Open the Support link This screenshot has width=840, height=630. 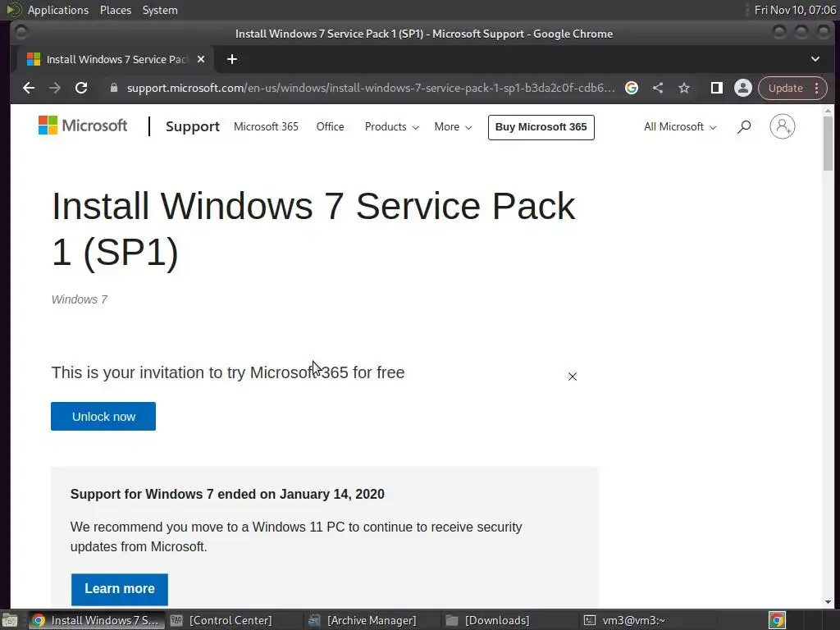coord(192,126)
